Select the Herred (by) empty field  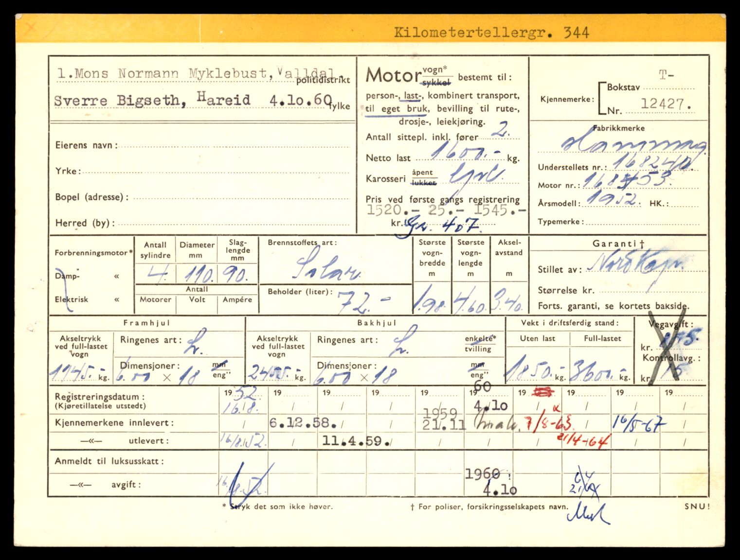pyautogui.click(x=234, y=223)
